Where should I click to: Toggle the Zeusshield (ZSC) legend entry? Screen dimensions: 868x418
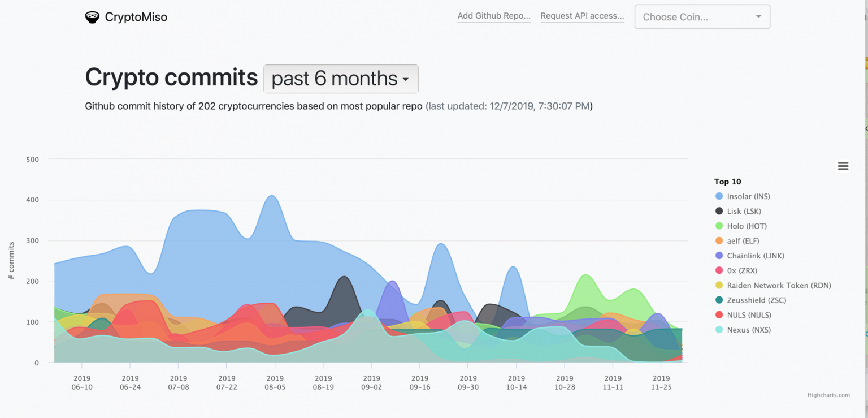(x=750, y=300)
